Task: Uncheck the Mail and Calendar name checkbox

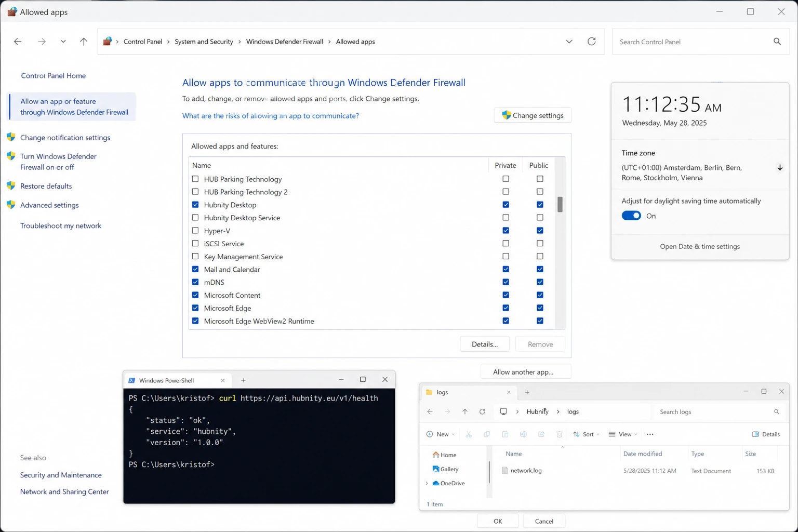Action: pyautogui.click(x=195, y=269)
